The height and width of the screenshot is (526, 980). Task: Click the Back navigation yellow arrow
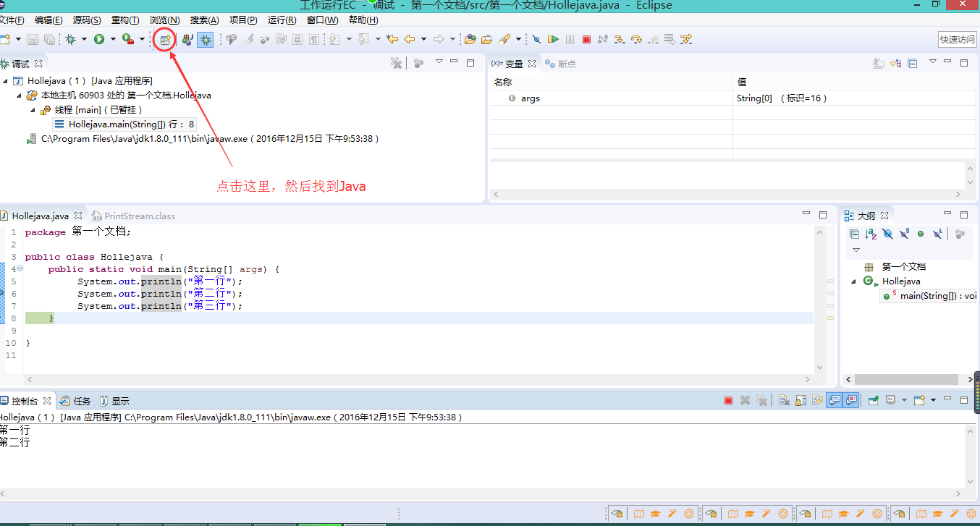[410, 39]
